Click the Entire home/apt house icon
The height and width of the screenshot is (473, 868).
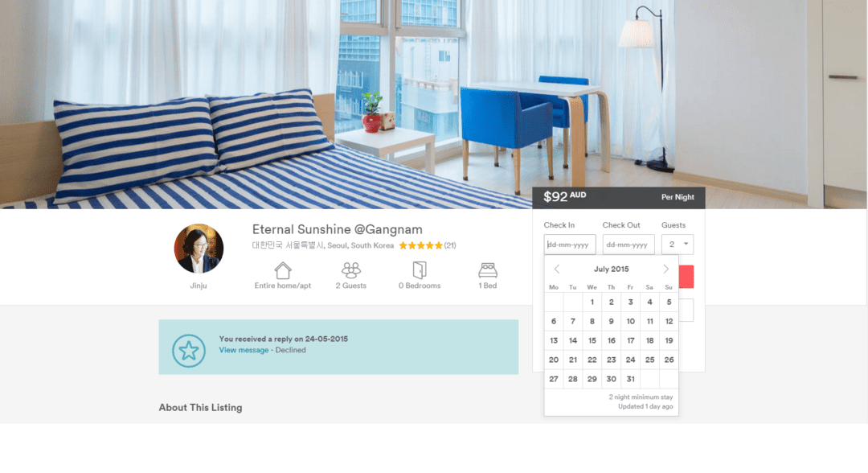[x=283, y=270]
